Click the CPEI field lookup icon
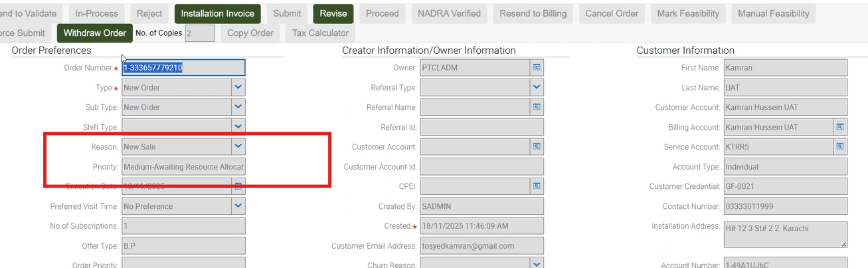 pos(537,186)
